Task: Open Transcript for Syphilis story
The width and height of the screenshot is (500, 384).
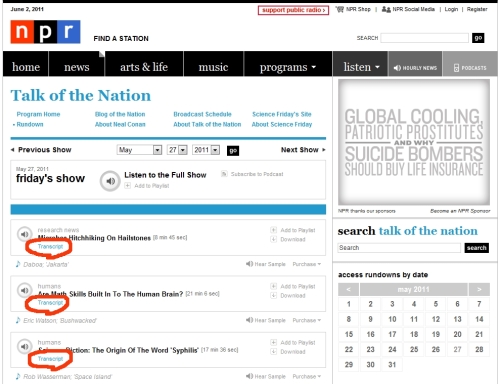Action: click(x=50, y=359)
